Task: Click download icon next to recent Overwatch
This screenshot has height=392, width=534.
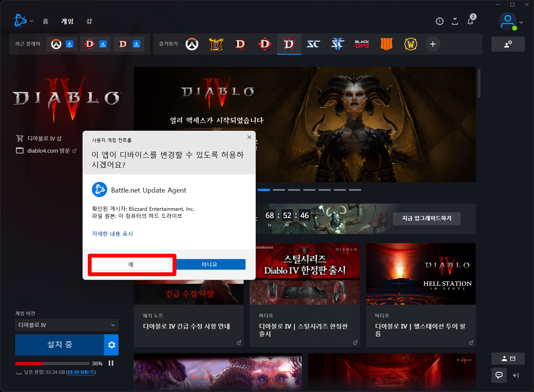Action: pos(70,44)
